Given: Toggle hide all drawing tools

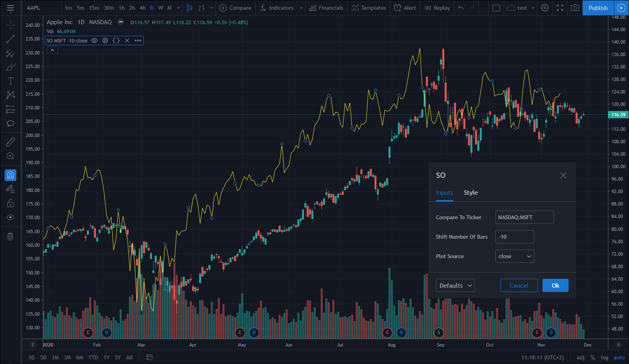Looking at the screenshot, I should 11,217.
